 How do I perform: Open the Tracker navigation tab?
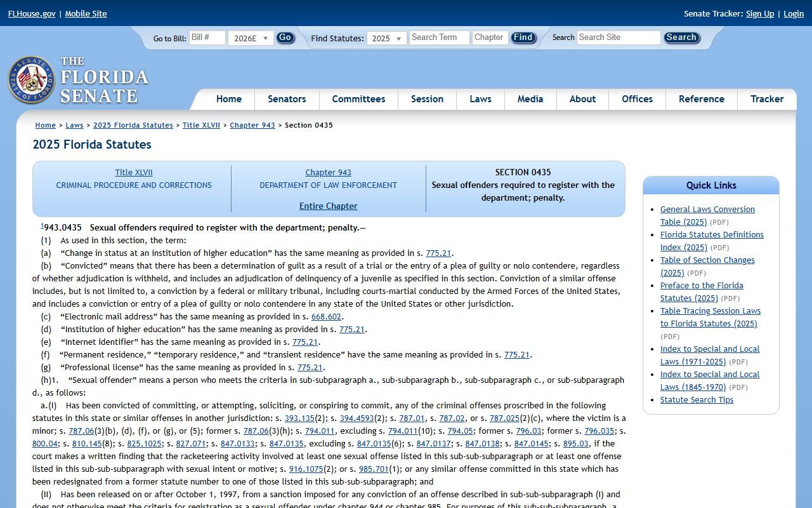(767, 99)
